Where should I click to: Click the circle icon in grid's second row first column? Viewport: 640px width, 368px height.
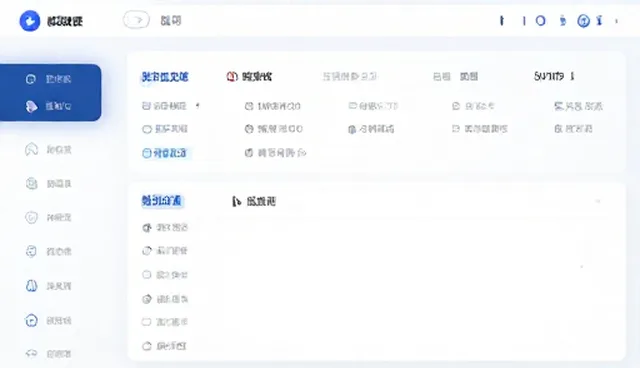pyautogui.click(x=147, y=129)
